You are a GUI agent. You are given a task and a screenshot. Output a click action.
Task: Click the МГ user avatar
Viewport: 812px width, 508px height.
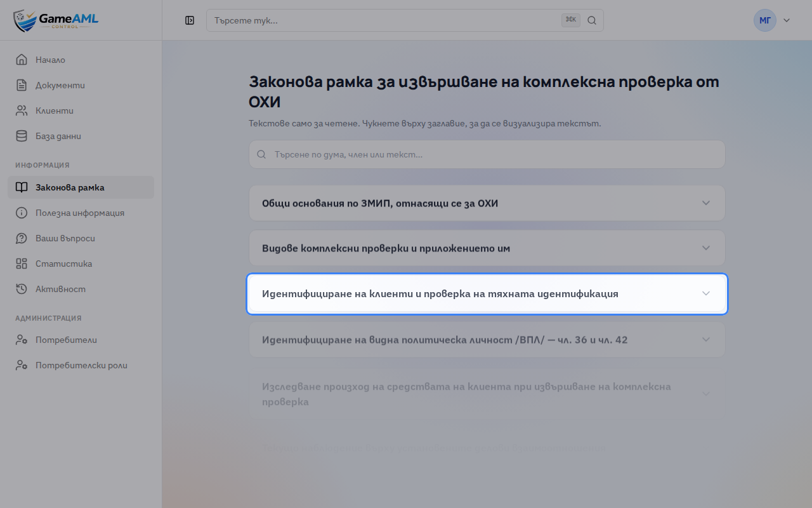[765, 20]
